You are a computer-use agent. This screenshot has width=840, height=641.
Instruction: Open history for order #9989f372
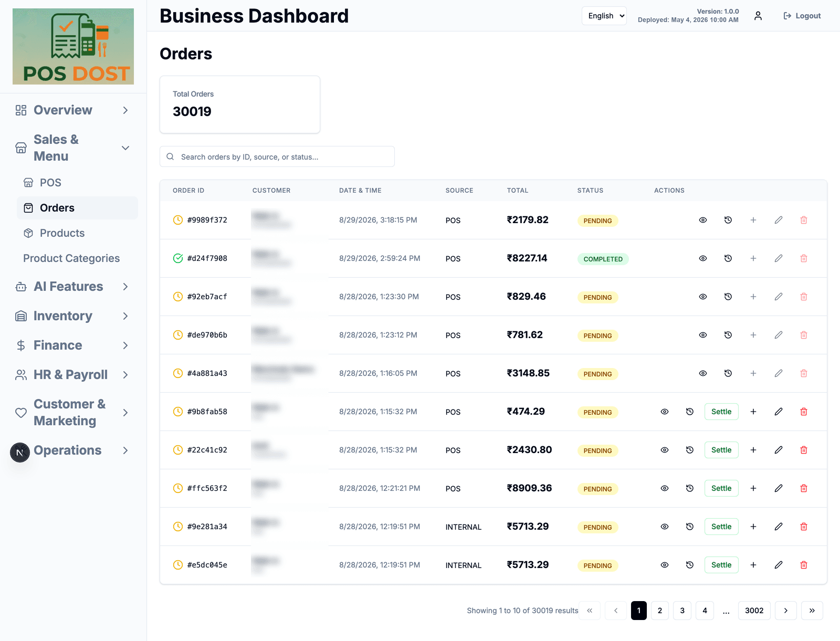pyautogui.click(x=728, y=220)
